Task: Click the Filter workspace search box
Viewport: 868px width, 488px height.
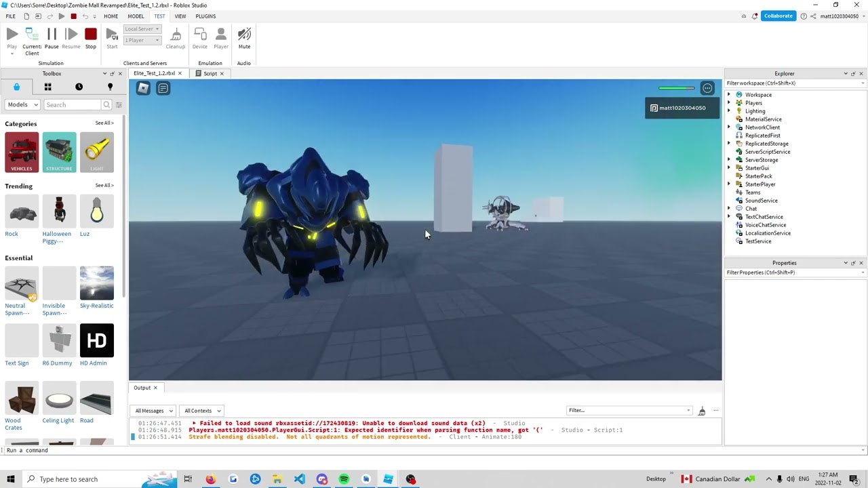Action: (x=795, y=83)
